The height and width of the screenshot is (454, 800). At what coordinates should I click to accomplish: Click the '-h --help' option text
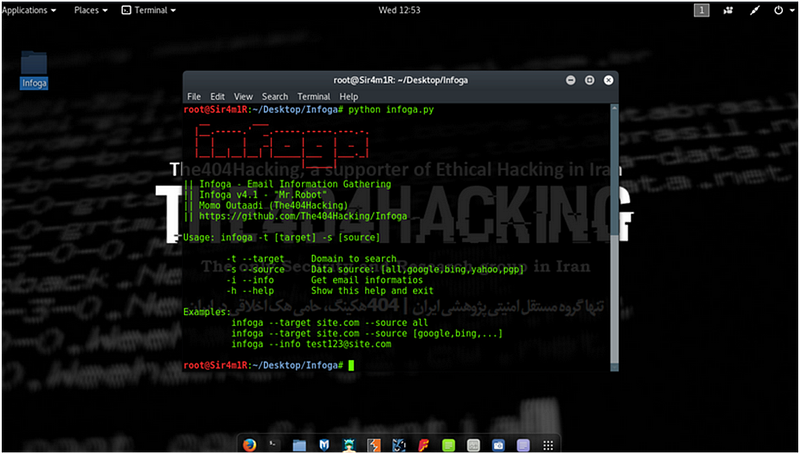[250, 291]
